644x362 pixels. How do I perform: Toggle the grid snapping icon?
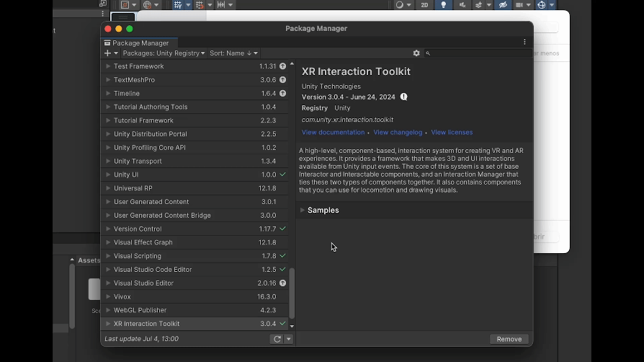pyautogui.click(x=200, y=5)
